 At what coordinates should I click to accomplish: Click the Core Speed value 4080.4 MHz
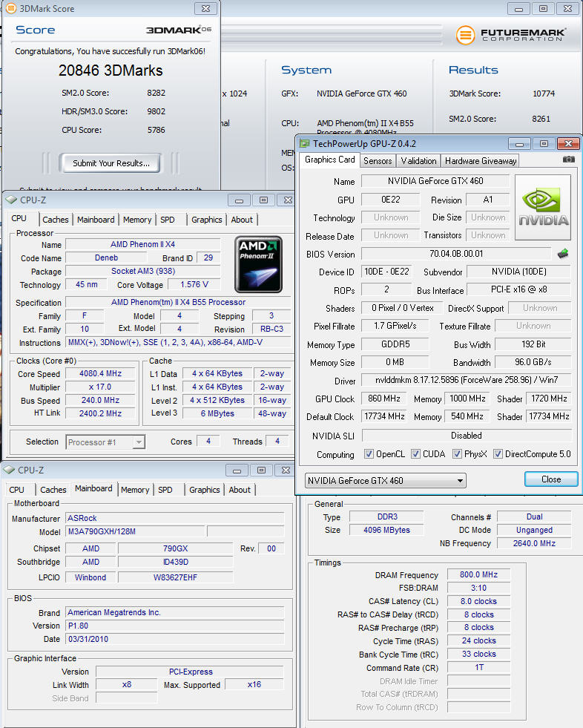100,374
